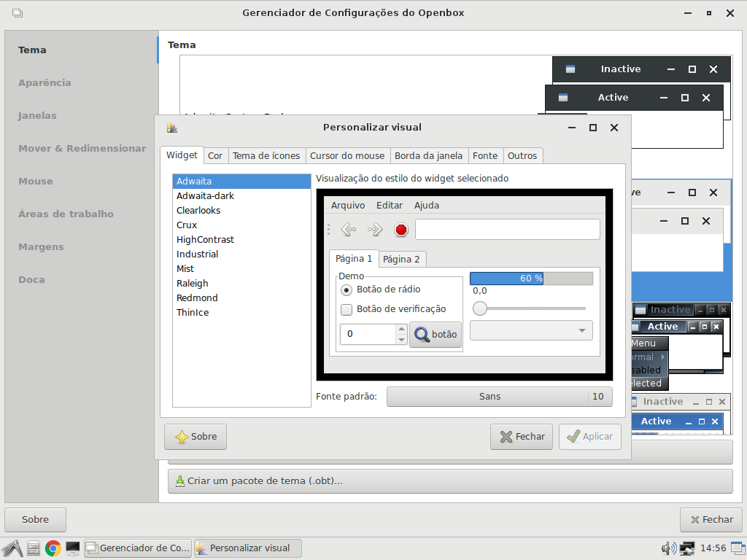This screenshot has height=560, width=747.
Task: Select 'Página 2' tab in preview
Action: [401, 260]
